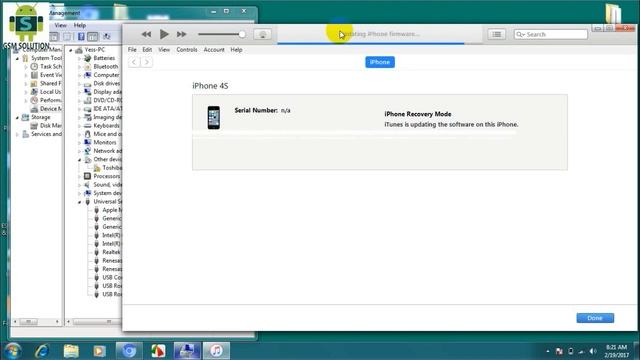The height and width of the screenshot is (360, 640).
Task: Expand the Display adapters category
Action: pyautogui.click(x=80, y=92)
